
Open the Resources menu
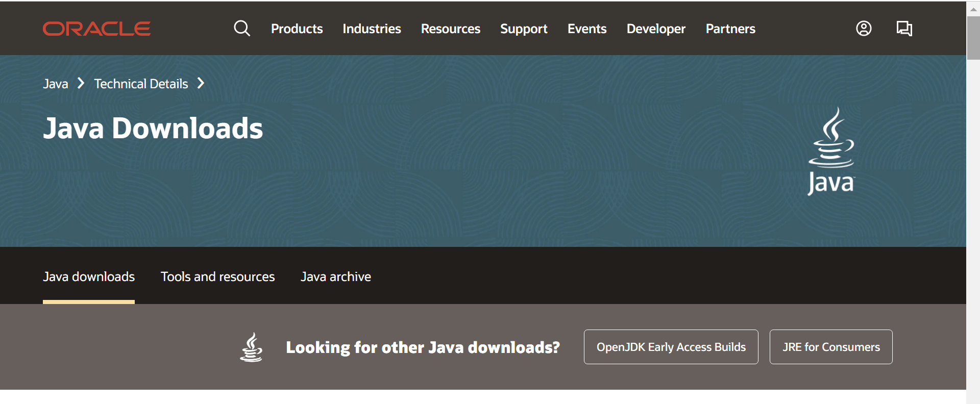450,29
